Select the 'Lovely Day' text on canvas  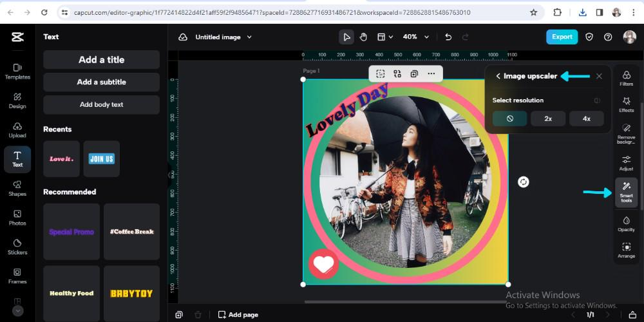coord(347,110)
